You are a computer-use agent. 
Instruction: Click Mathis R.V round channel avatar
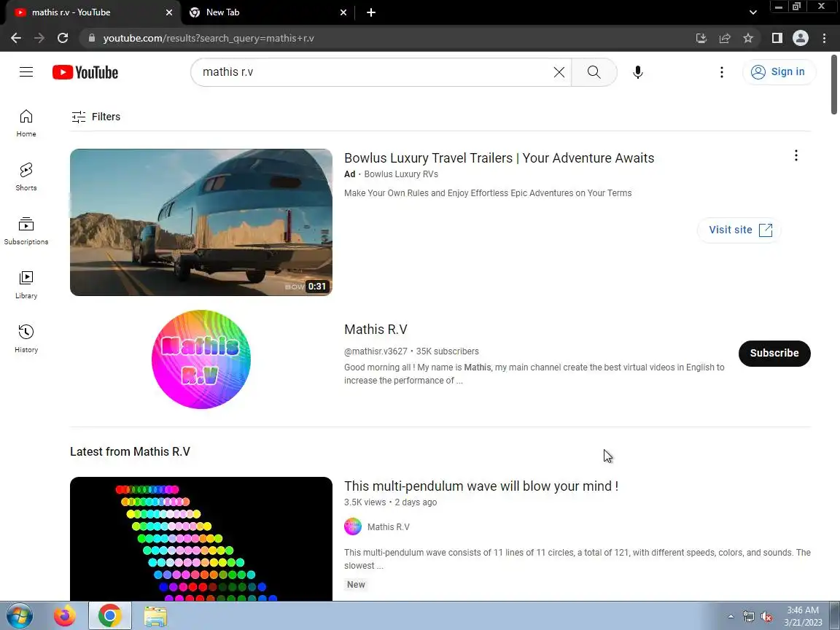[x=201, y=359]
